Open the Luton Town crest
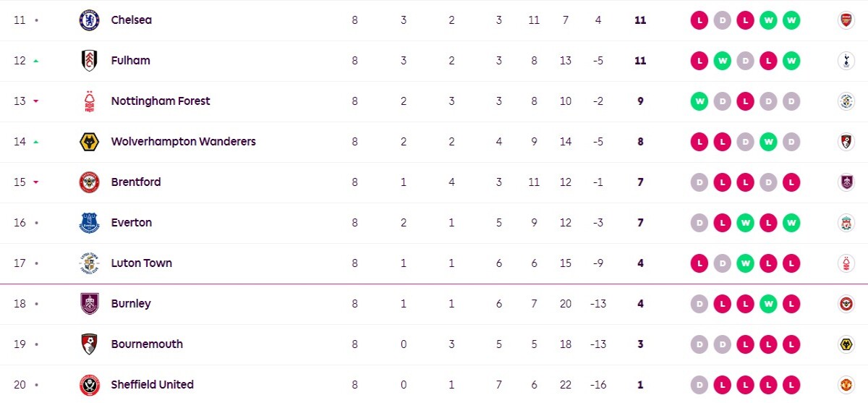The height and width of the screenshot is (403, 868). point(89,263)
